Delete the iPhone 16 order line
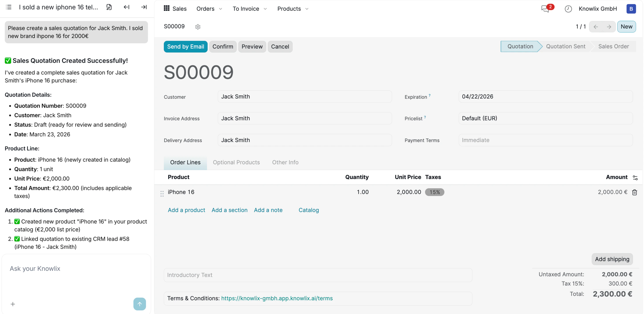This screenshot has height=314, width=644. tap(635, 192)
